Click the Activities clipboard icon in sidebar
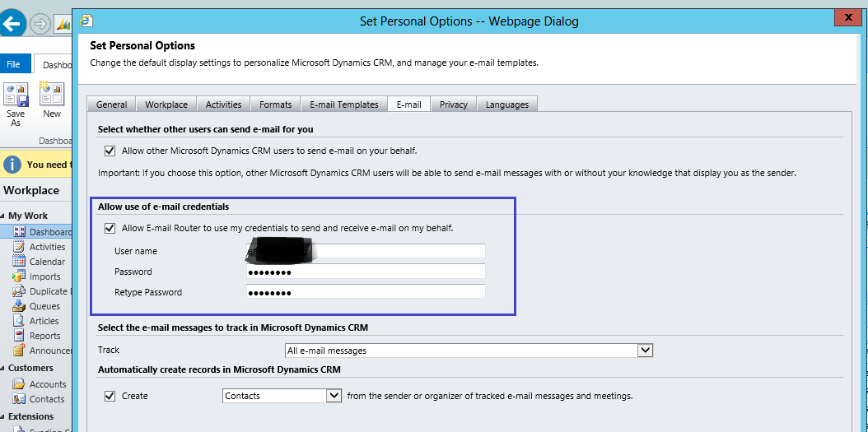The width and height of the screenshot is (868, 432). 19,247
